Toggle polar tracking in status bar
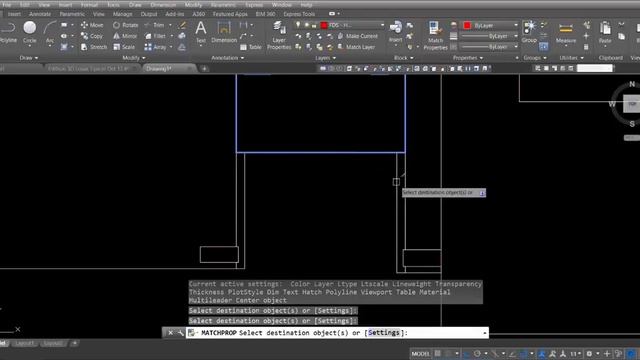The height and width of the screenshot is (360, 640). (477, 353)
